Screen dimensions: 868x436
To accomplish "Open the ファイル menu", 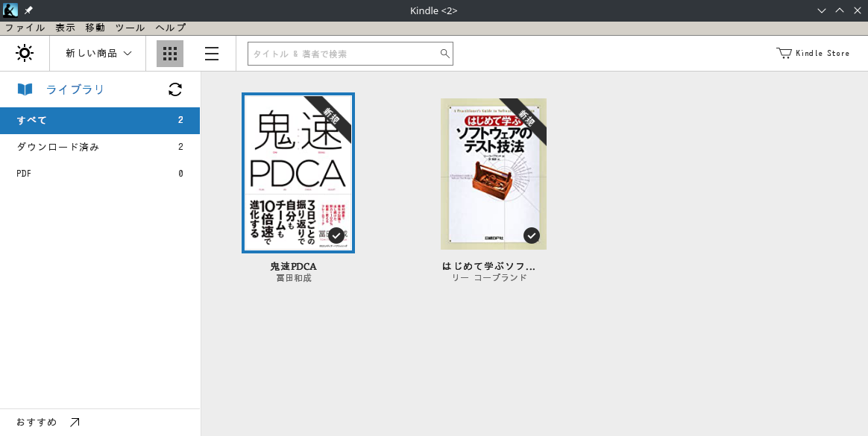I will coord(25,28).
